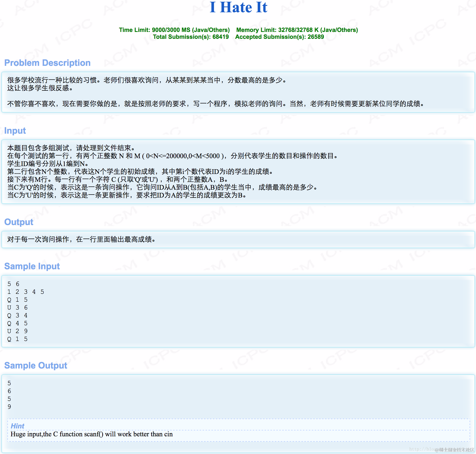Click the "U 3 6" sample input line

click(x=17, y=308)
